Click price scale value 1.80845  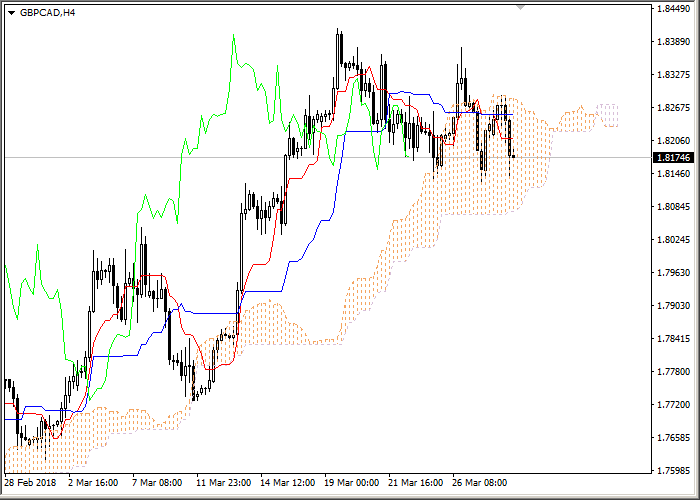pyautogui.click(x=673, y=206)
